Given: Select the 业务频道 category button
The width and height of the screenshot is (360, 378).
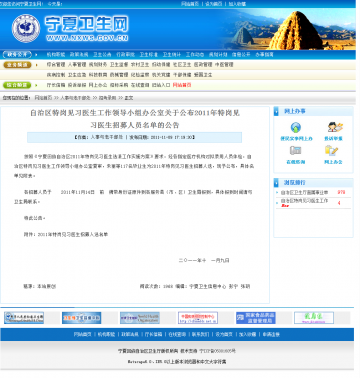Looking at the screenshot, I should [x=17, y=65].
